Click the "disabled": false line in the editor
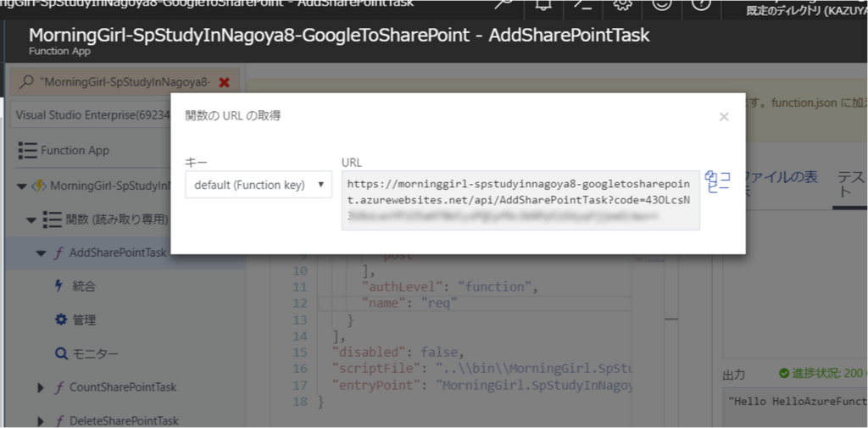The image size is (868, 428). point(397,352)
